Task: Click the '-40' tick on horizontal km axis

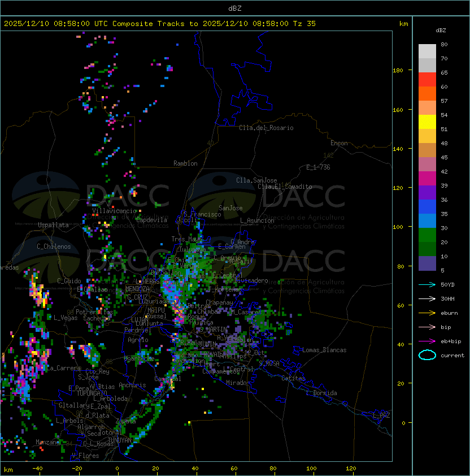Action: click(x=38, y=469)
